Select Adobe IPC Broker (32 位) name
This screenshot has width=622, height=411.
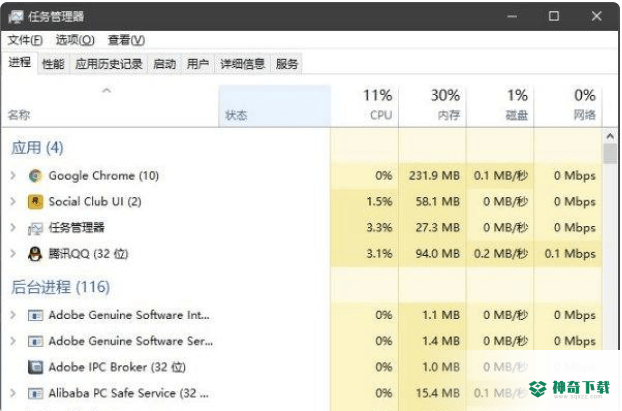click(x=117, y=367)
